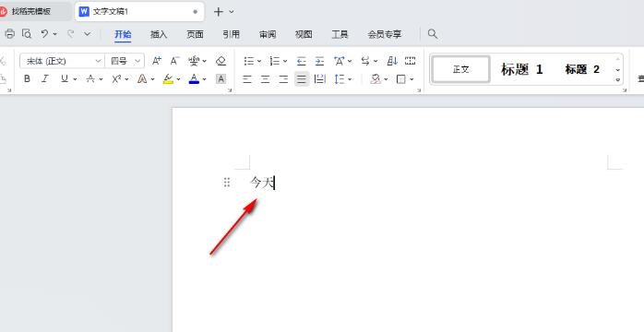644x332 pixels.
Task: Expand quick access toolbar customize chevron
Action: 87,34
